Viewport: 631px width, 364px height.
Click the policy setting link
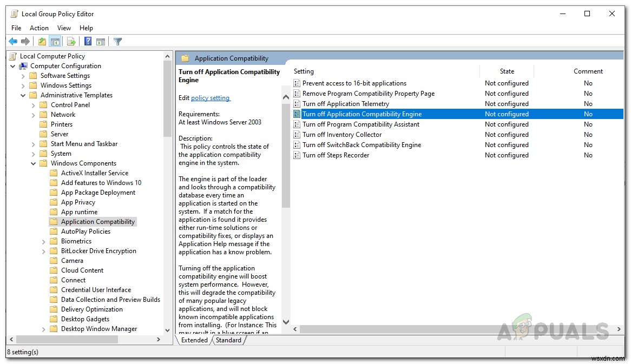coord(211,97)
